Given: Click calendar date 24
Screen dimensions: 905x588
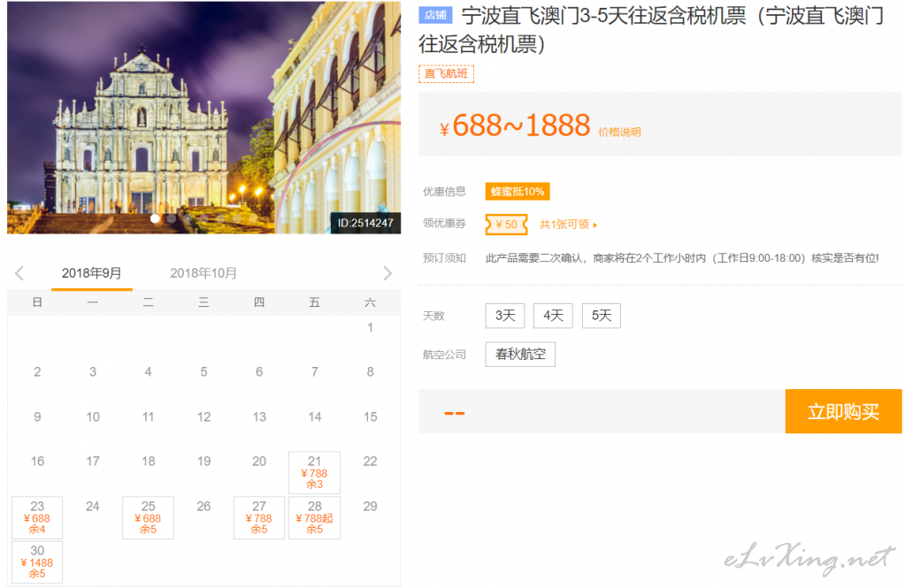Looking at the screenshot, I should [x=92, y=506].
